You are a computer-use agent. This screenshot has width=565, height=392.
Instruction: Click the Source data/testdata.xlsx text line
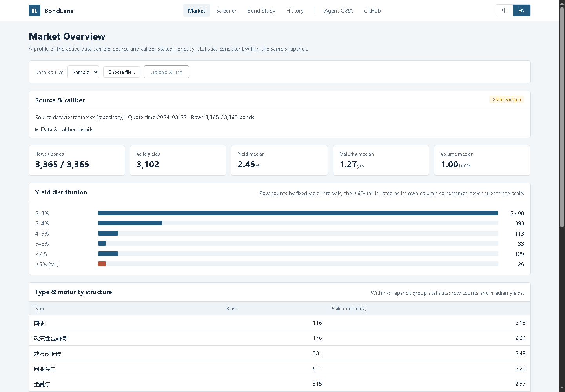click(x=145, y=117)
